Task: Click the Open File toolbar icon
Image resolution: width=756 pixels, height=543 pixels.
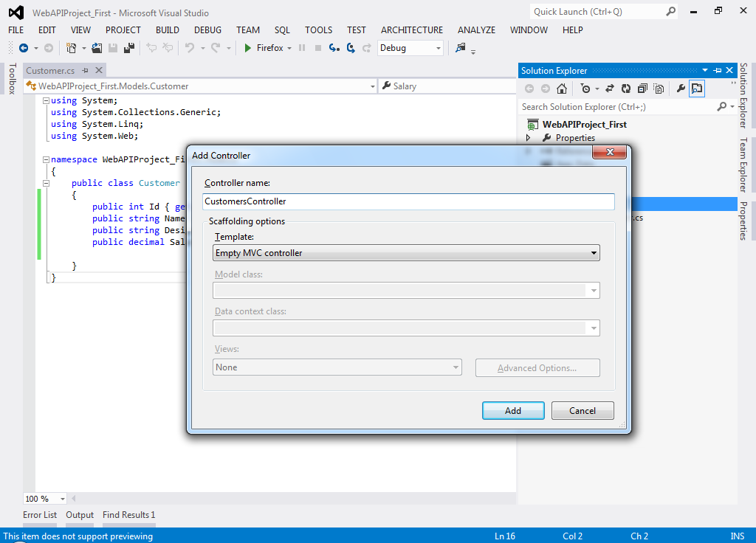Action: click(97, 48)
